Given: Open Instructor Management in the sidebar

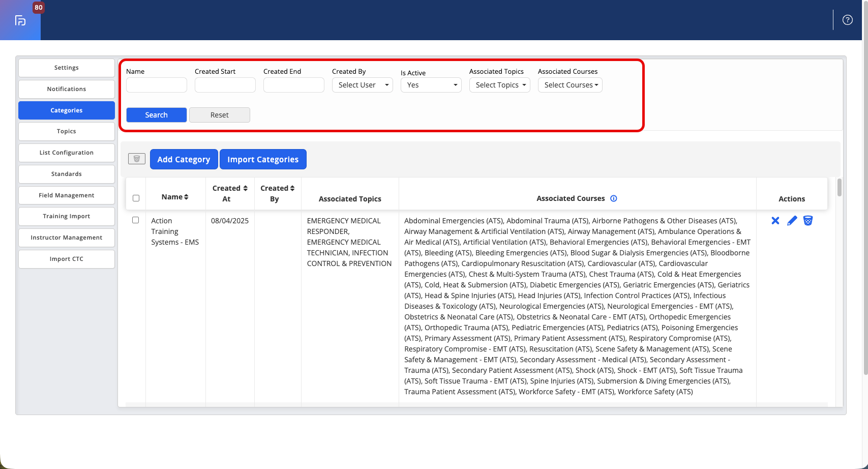Looking at the screenshot, I should click(67, 238).
